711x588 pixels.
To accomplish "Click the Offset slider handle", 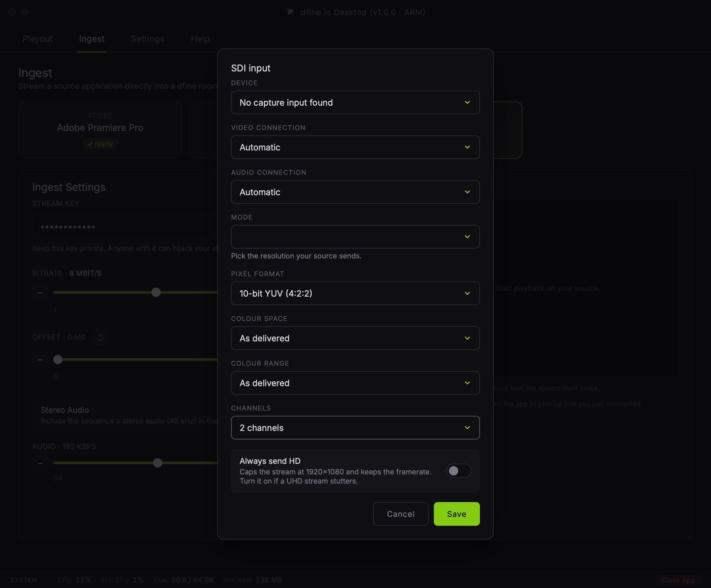I will [x=58, y=360].
